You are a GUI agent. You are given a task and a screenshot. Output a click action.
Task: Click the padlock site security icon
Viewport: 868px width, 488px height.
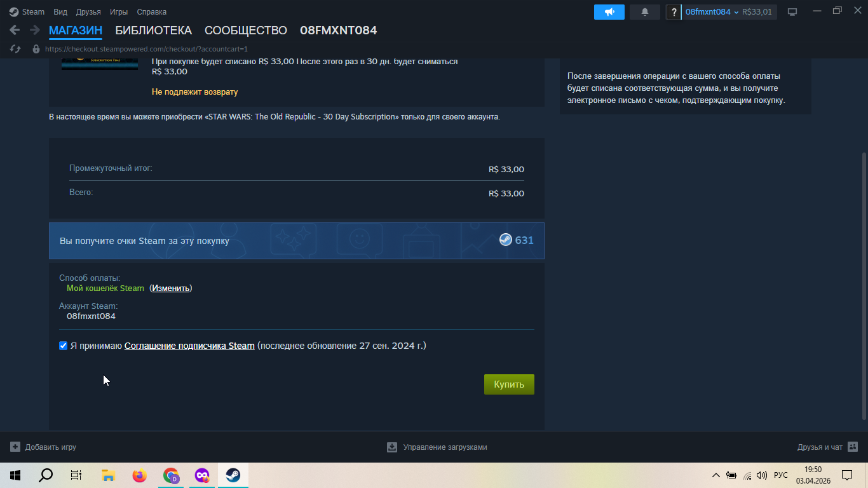point(36,49)
